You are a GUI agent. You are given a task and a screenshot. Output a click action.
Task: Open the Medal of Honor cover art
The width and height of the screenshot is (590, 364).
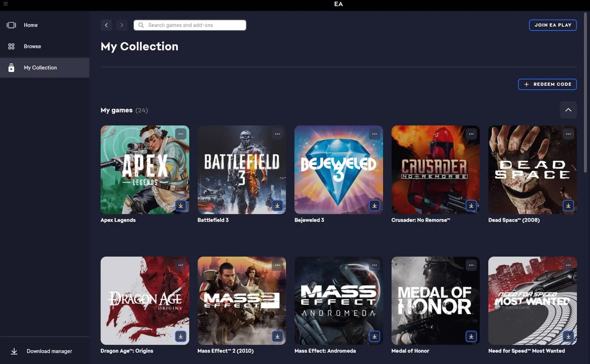click(436, 301)
